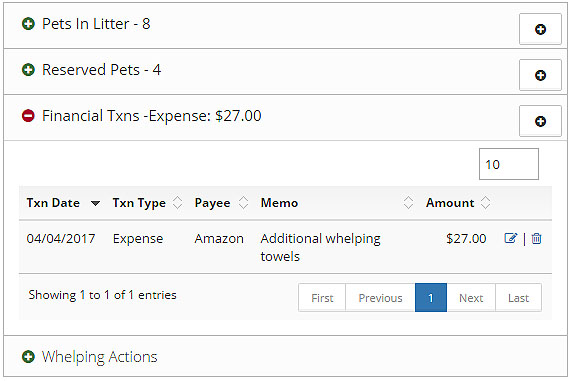Expand the Whelping Actions section
This screenshot has width=571, height=381.
click(28, 357)
